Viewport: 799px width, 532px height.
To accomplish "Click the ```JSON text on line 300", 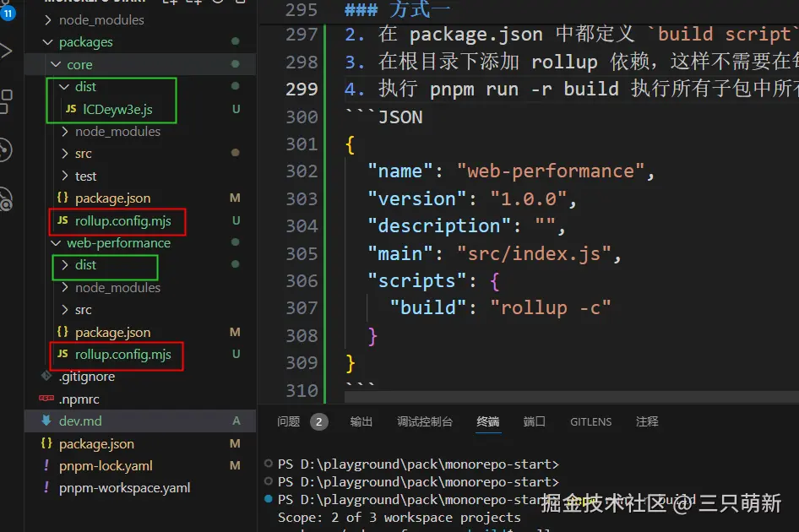I will 384,117.
